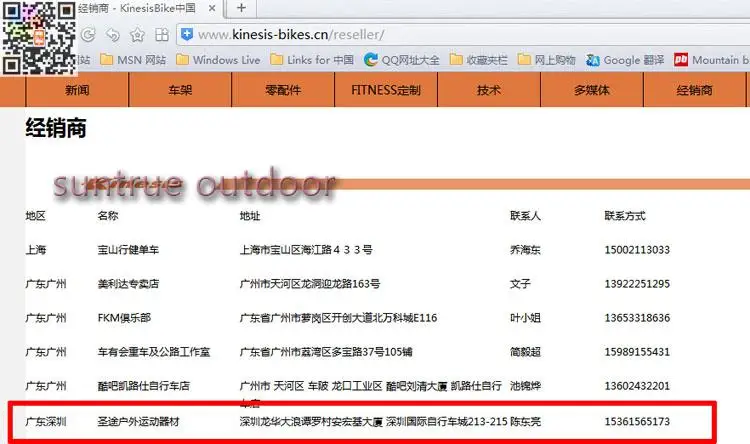Viewport: 750px width, 444px height.
Task: Open the QQ网址大全 bookmark
Action: coord(401,60)
